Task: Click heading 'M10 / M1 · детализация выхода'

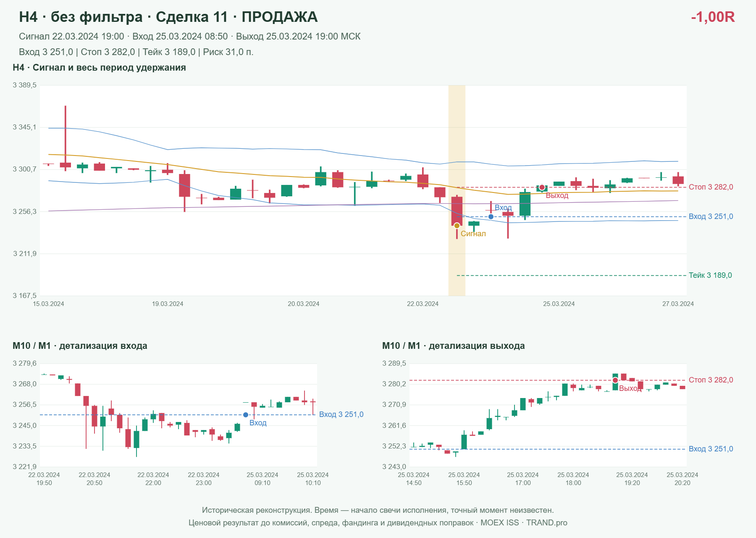Action: pos(454,346)
